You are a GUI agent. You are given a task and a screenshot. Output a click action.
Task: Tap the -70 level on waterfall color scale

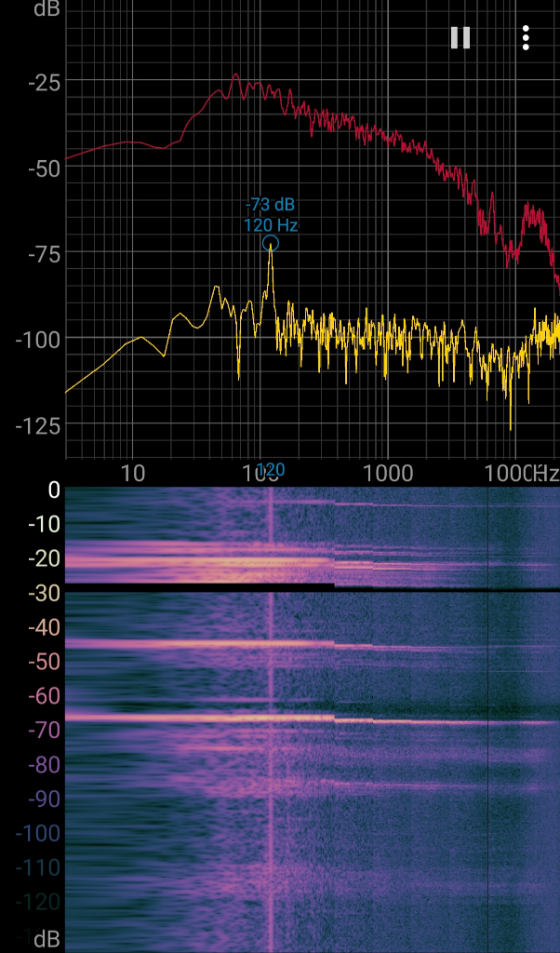[x=44, y=731]
